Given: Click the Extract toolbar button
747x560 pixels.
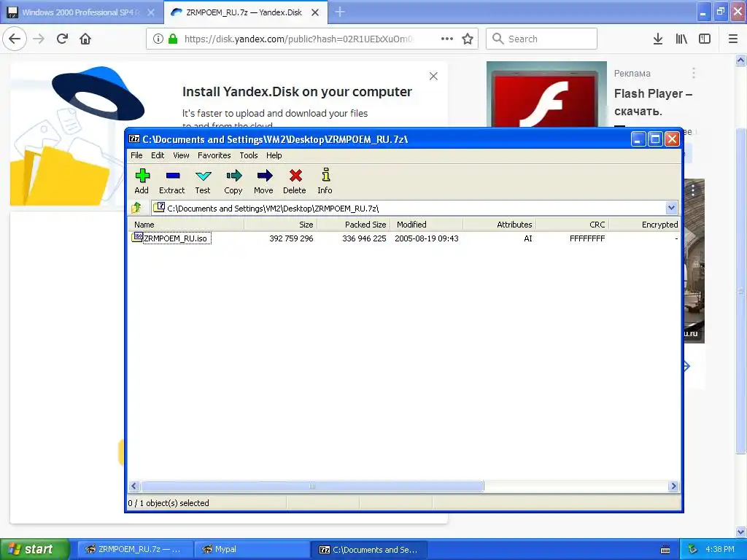Looking at the screenshot, I should 172,182.
